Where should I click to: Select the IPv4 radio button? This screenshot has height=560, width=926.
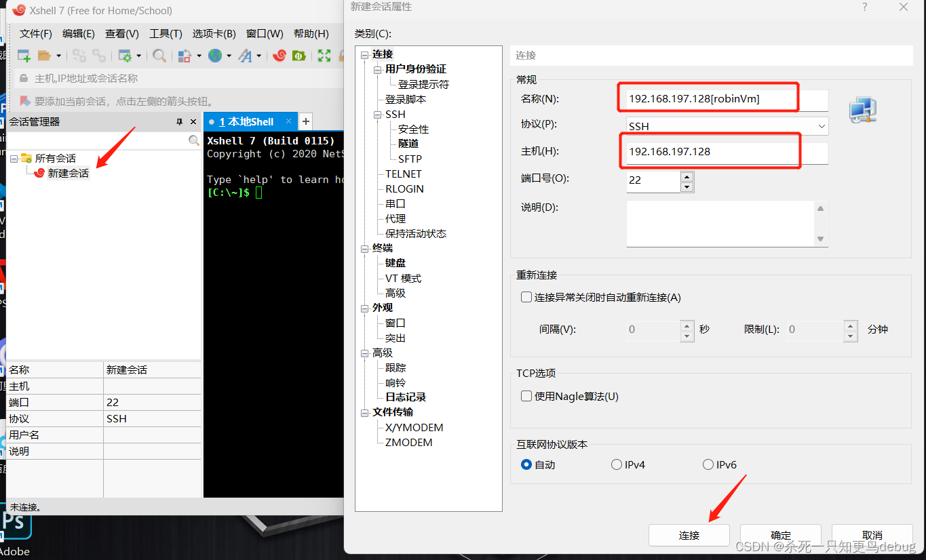(x=617, y=464)
